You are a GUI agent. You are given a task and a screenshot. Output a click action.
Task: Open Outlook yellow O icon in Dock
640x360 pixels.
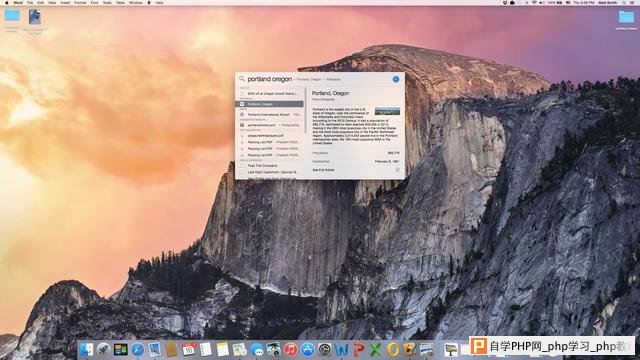click(x=393, y=349)
